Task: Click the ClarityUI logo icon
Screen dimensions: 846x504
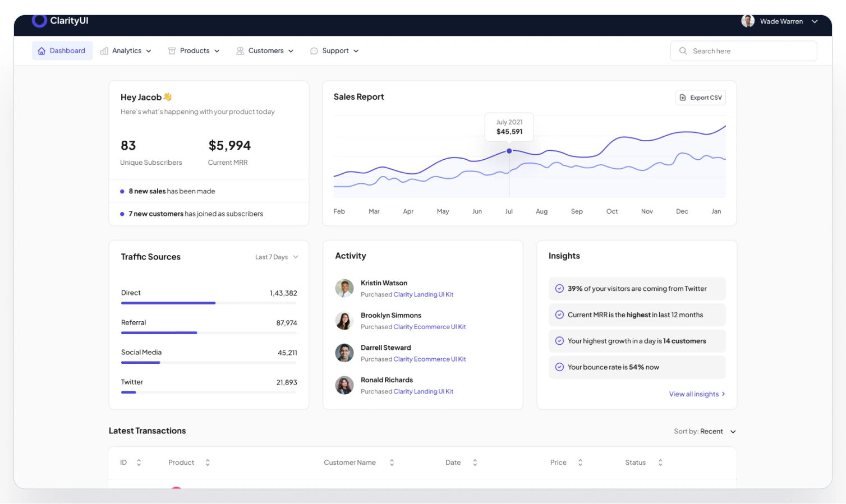Action: [39, 21]
